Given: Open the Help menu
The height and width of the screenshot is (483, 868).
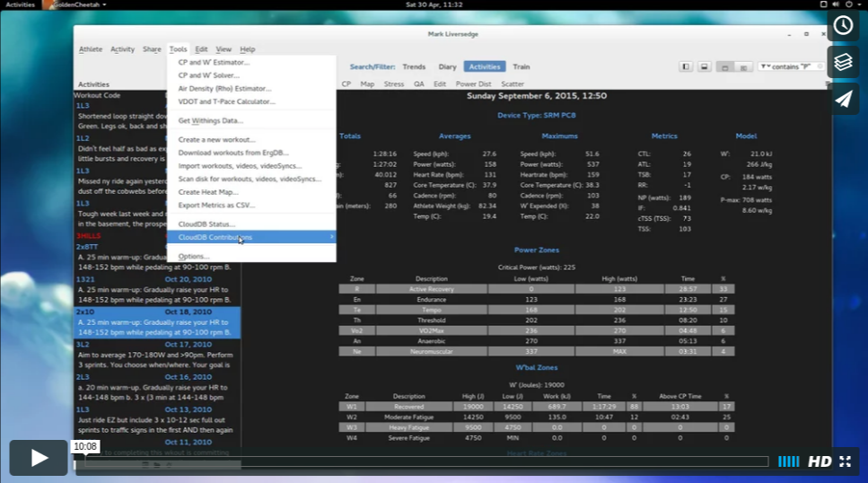Looking at the screenshot, I should coord(248,49).
